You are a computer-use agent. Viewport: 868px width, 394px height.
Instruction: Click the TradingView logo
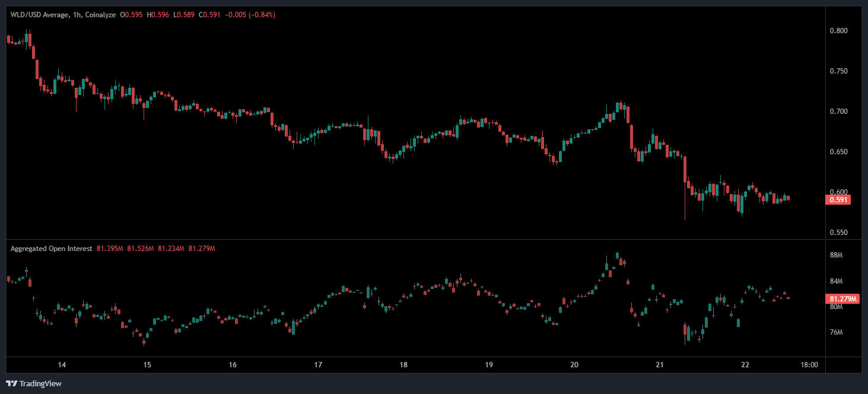(34, 383)
